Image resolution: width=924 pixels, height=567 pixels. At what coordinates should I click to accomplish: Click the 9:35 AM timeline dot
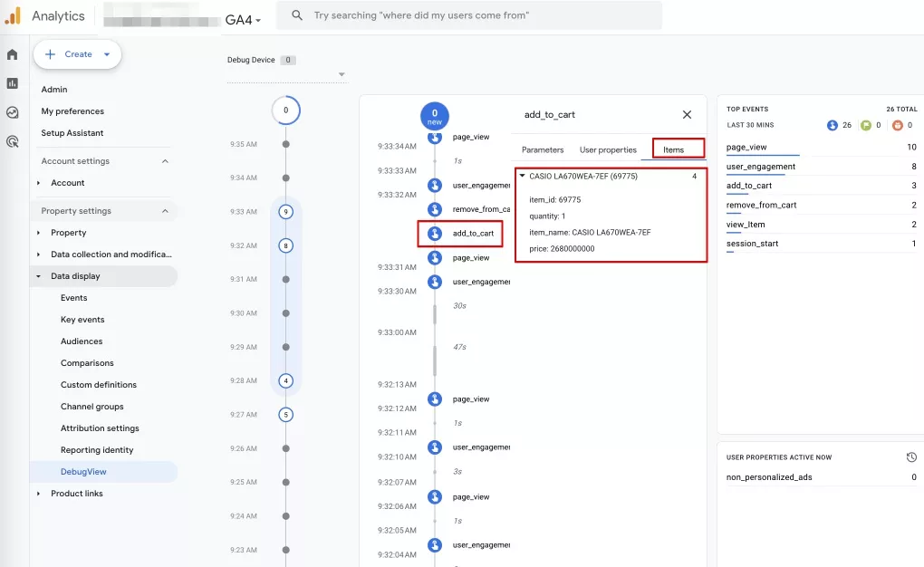tap(285, 144)
